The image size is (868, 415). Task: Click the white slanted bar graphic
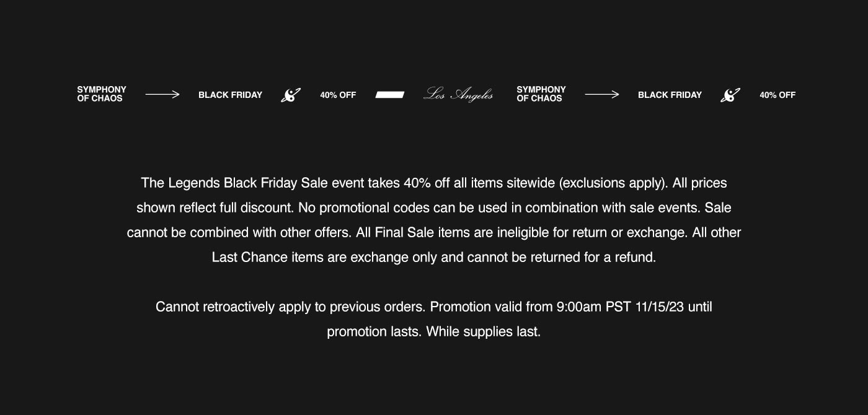point(390,95)
